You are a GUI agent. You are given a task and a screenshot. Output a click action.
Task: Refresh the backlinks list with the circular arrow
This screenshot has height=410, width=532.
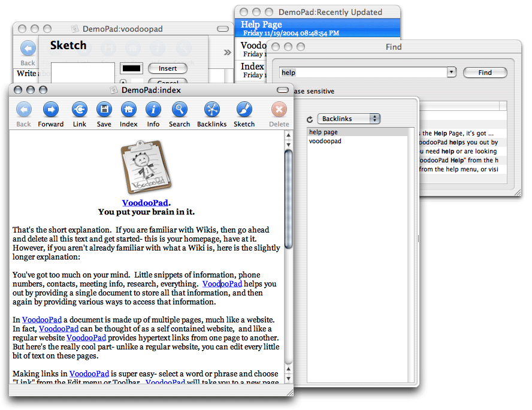point(310,119)
